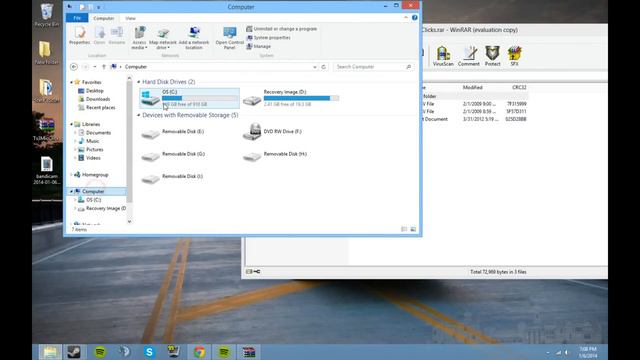Select the Recovery Image (D:) drive
This screenshot has width=640, height=360.
pyautogui.click(x=291, y=98)
